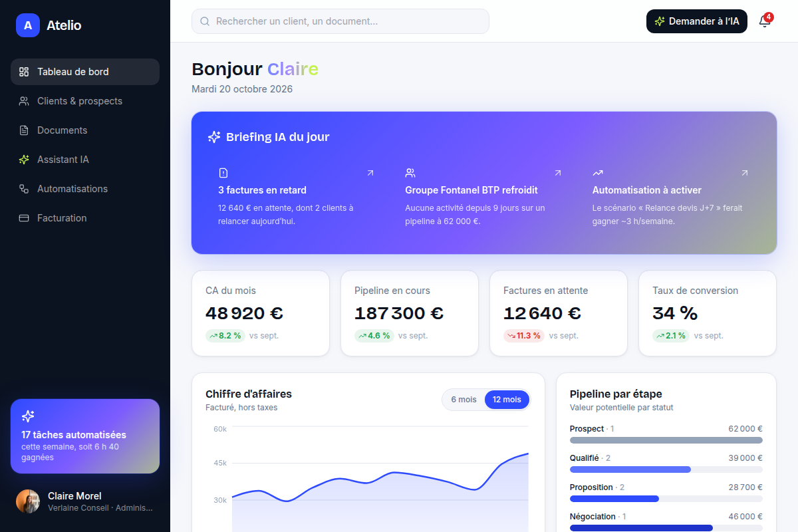Screen dimensions: 798x532
Task: Click the 11.3 % decrease badge
Action: [x=524, y=336]
